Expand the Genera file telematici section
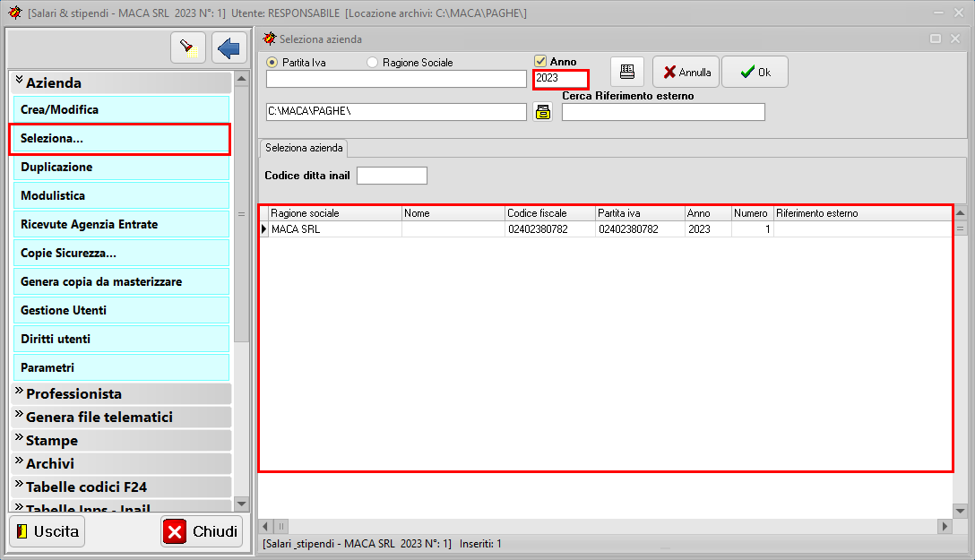 [x=120, y=417]
